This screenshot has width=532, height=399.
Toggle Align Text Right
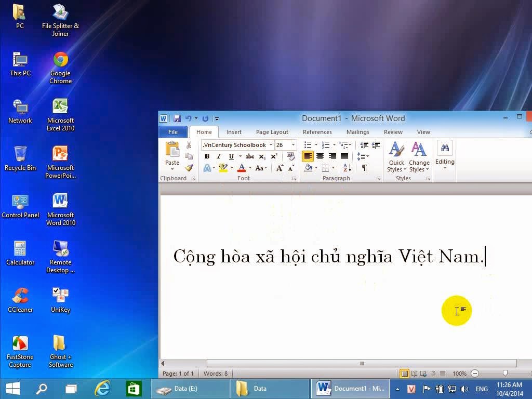[332, 156]
